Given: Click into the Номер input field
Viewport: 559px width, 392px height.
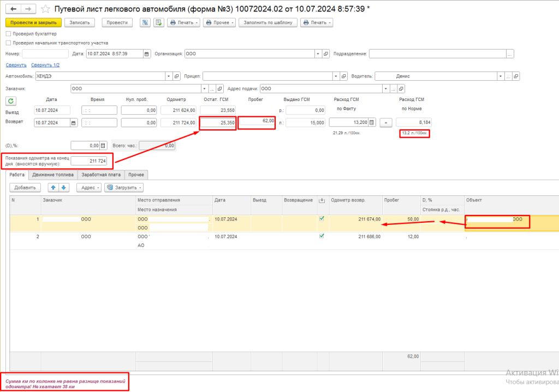Looking at the screenshot, I should 45,54.
